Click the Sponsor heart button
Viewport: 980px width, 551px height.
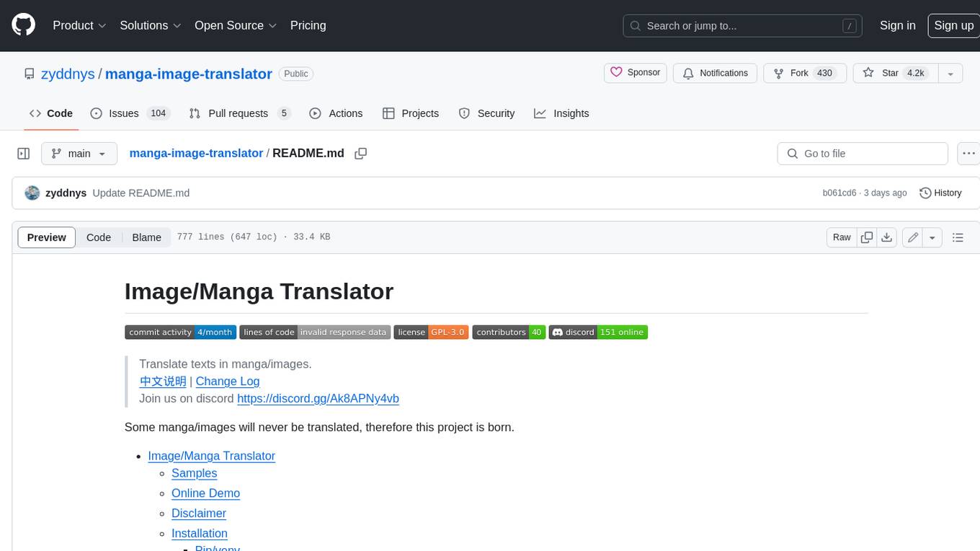click(x=636, y=73)
